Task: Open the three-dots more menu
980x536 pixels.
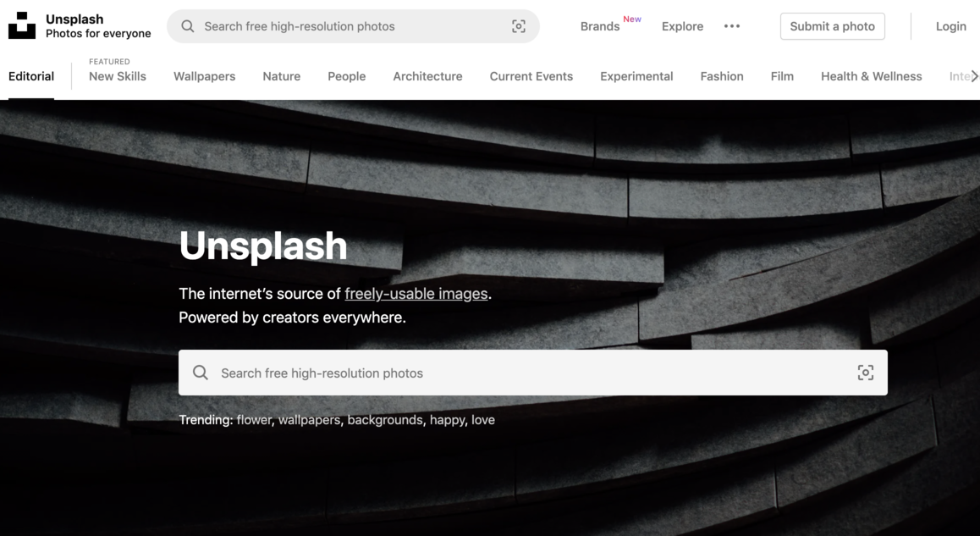Action: [x=732, y=26]
